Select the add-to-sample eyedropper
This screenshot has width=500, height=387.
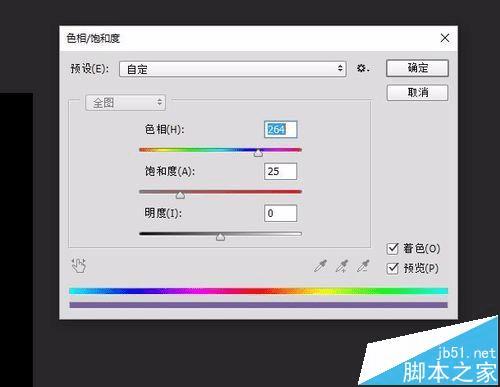[x=342, y=266]
